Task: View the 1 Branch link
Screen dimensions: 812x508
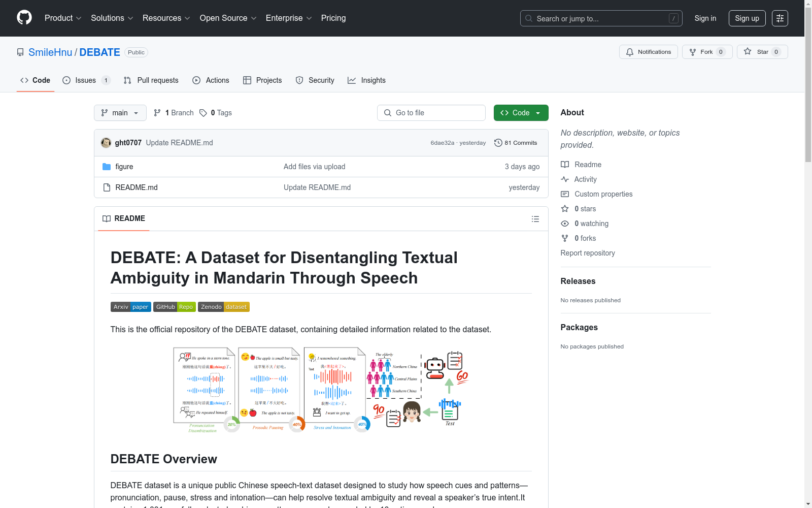Action: [174, 113]
